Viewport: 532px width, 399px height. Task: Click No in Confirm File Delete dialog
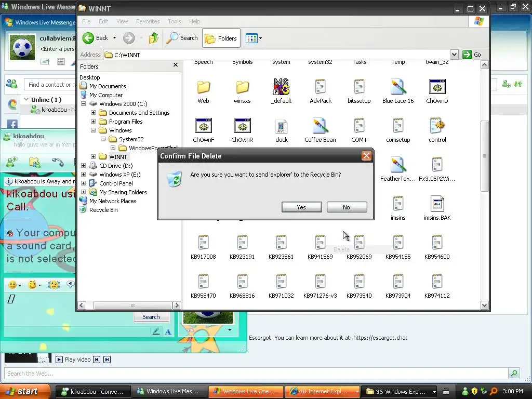pos(347,207)
